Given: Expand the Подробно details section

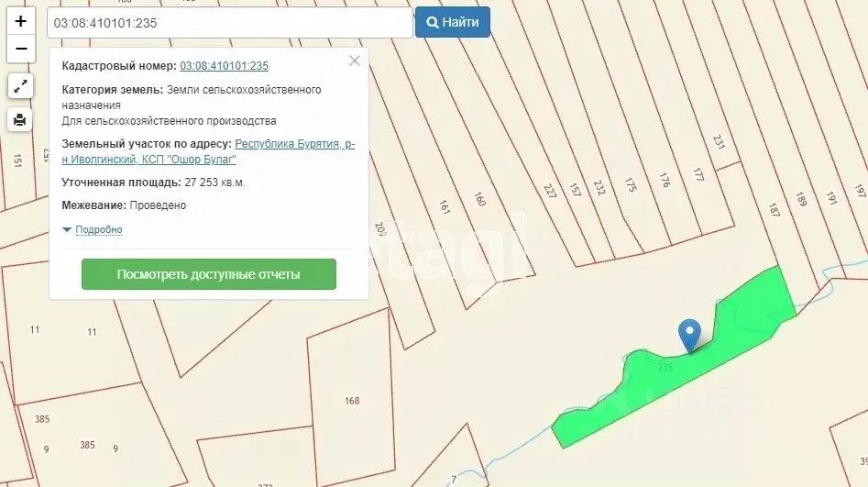Looking at the screenshot, I should (x=97, y=229).
